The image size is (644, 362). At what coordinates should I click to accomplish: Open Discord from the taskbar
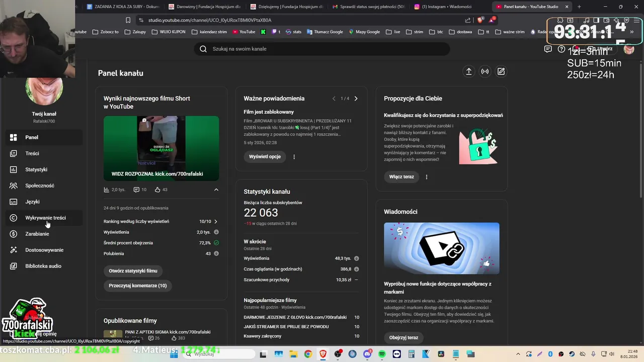[367, 354]
